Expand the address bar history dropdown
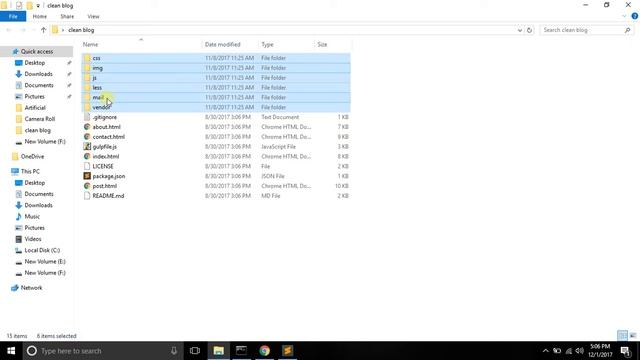The image size is (640, 360). 519,30
